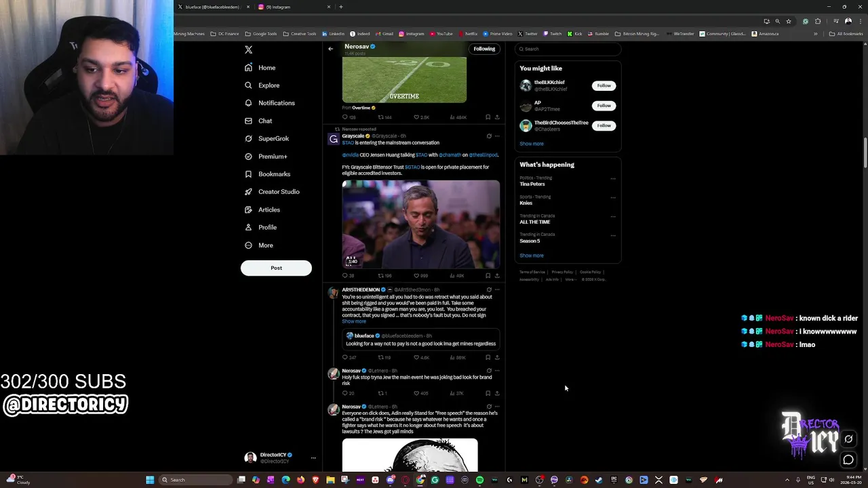
Task: Open the more menu on AR15THEDEMON post
Action: click(497, 289)
